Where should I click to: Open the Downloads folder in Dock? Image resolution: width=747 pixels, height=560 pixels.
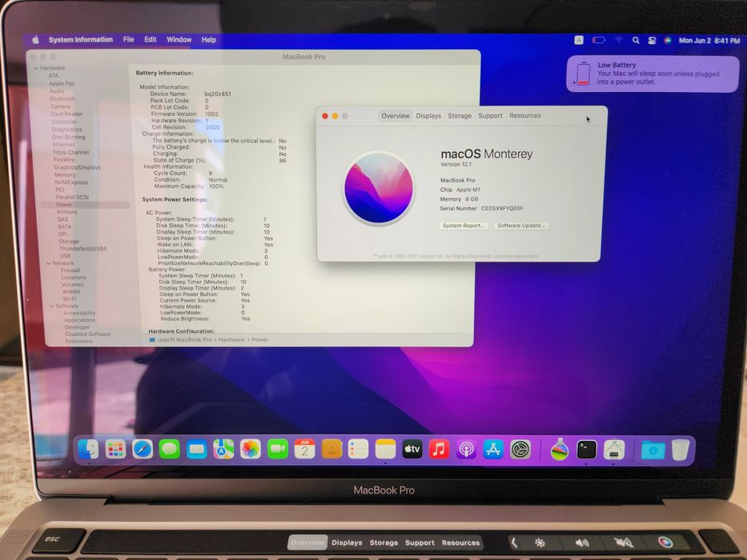click(653, 450)
